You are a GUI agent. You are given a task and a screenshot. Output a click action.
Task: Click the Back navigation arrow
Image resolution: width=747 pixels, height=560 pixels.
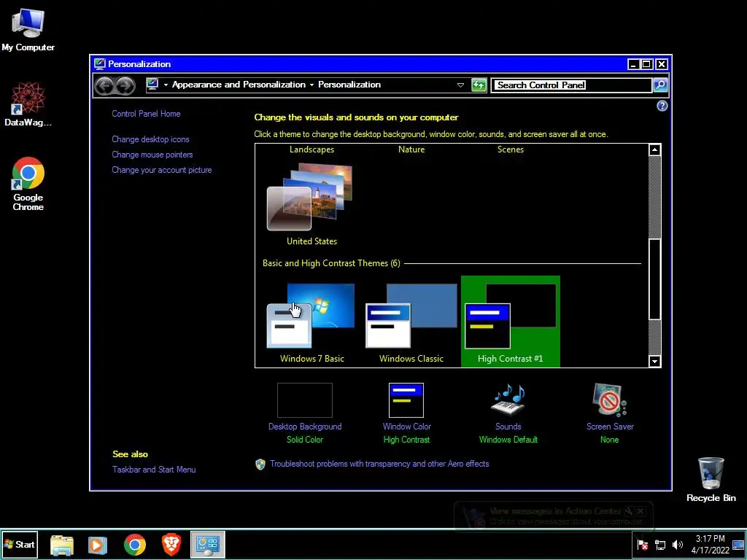[x=104, y=85]
